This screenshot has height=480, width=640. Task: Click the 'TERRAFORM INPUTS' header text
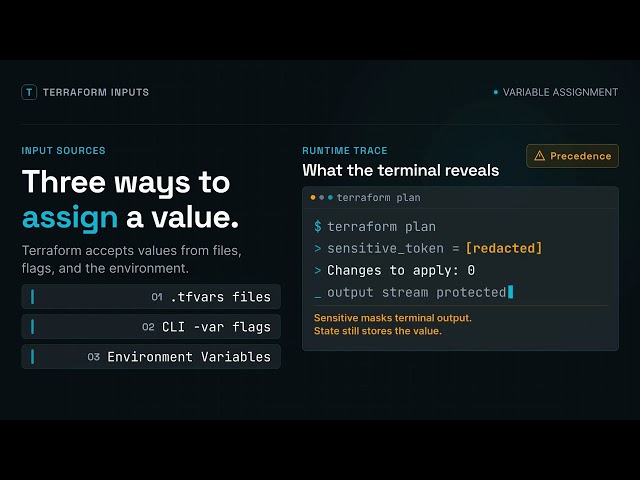point(96,92)
